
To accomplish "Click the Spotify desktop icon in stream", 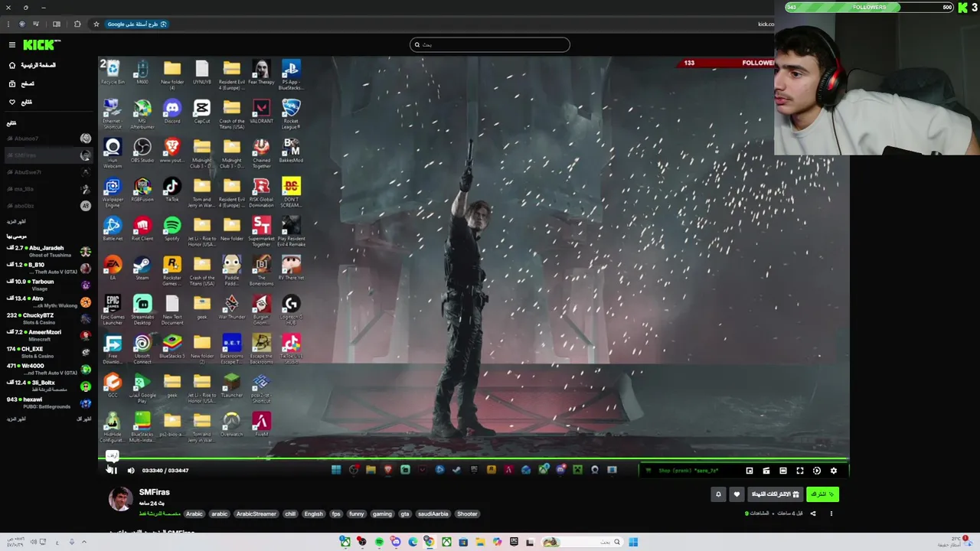I will [172, 229].
